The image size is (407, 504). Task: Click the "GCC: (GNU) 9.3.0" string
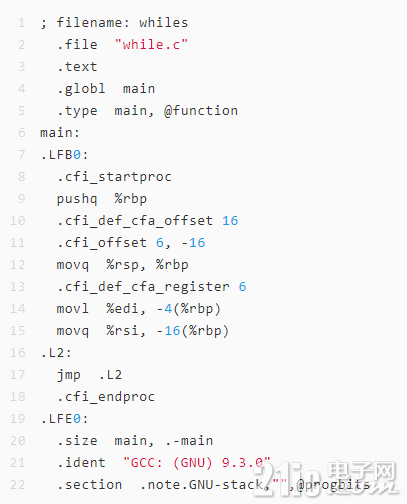coord(197,463)
